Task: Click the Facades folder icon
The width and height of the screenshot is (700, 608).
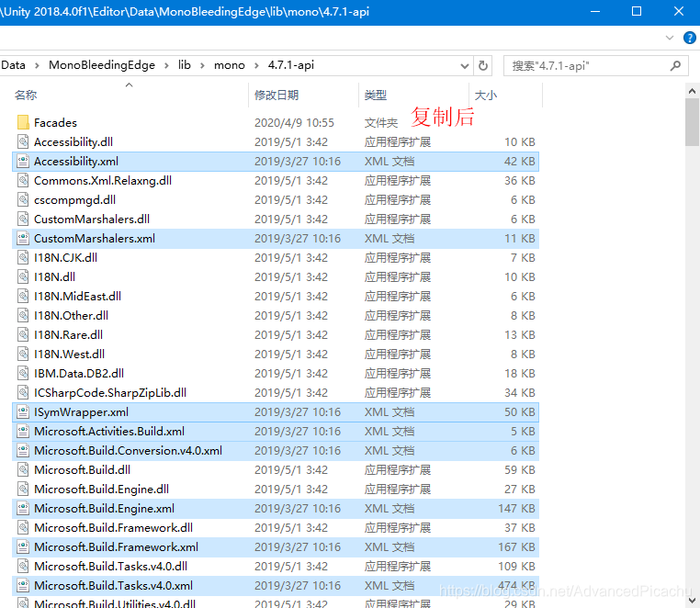Action: (x=23, y=122)
